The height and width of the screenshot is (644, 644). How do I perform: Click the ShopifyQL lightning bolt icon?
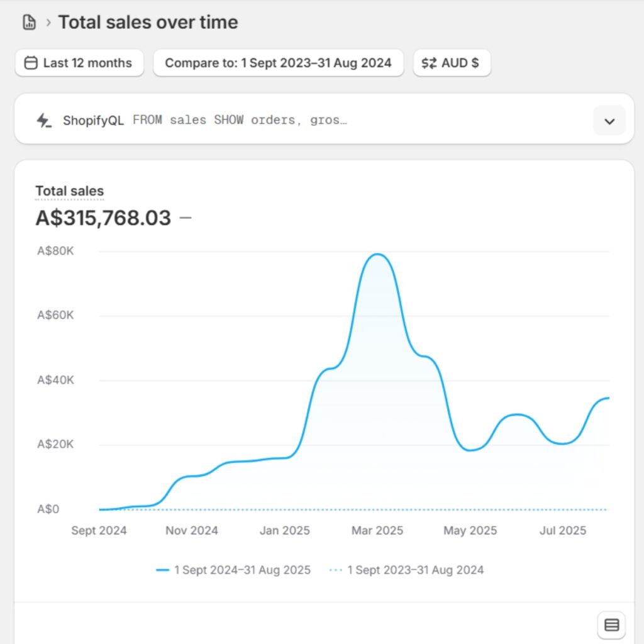pyautogui.click(x=43, y=120)
